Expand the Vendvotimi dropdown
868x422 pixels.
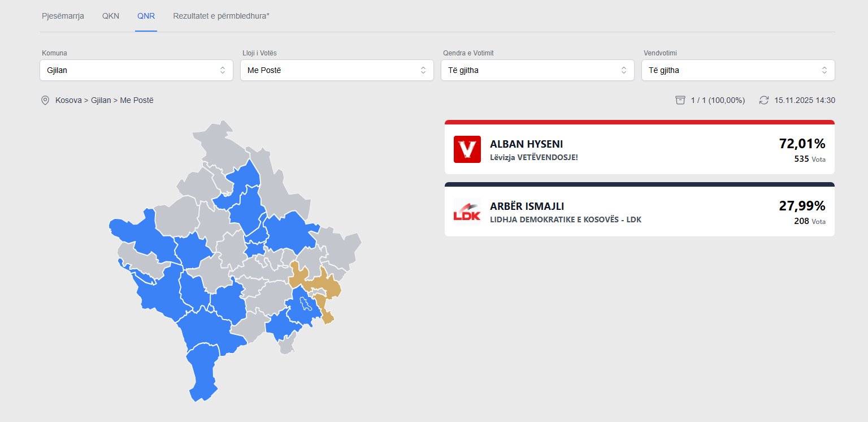click(x=738, y=70)
